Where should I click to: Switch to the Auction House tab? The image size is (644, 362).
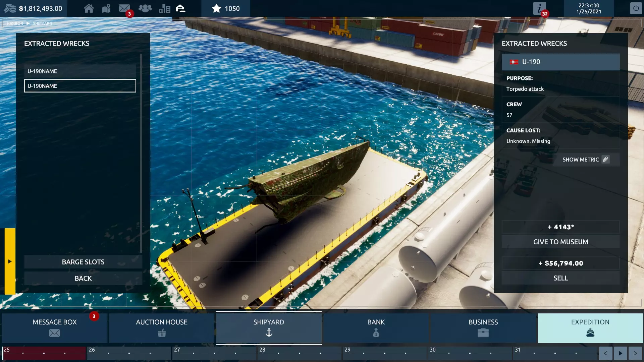pyautogui.click(x=161, y=327)
